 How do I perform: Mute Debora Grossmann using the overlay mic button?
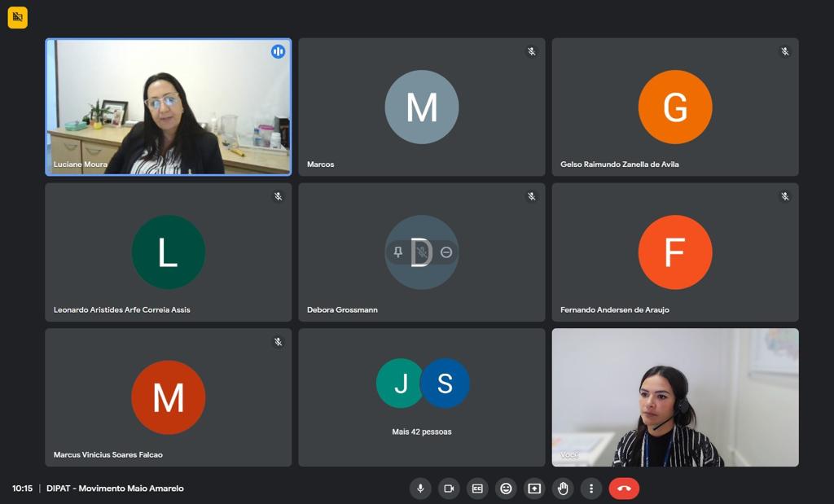tap(423, 252)
